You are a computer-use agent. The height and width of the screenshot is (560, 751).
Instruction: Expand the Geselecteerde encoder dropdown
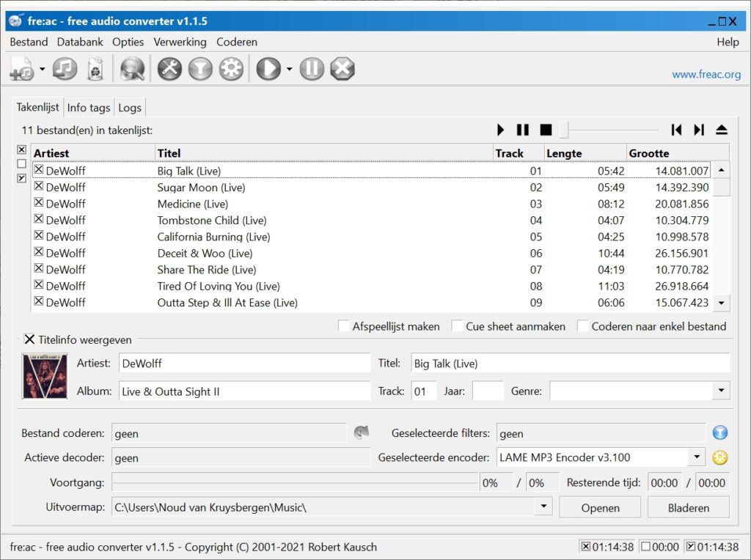click(696, 457)
